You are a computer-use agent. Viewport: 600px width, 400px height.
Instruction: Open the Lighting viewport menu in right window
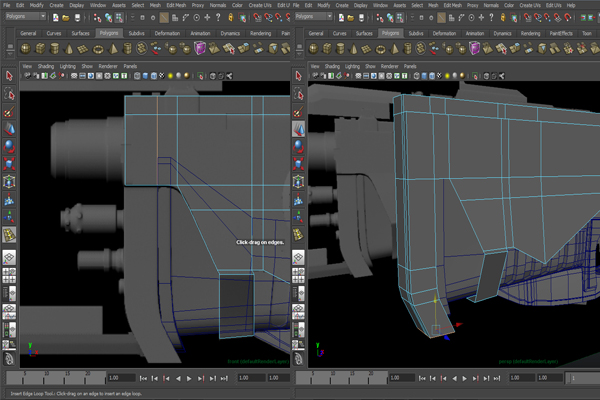352,66
